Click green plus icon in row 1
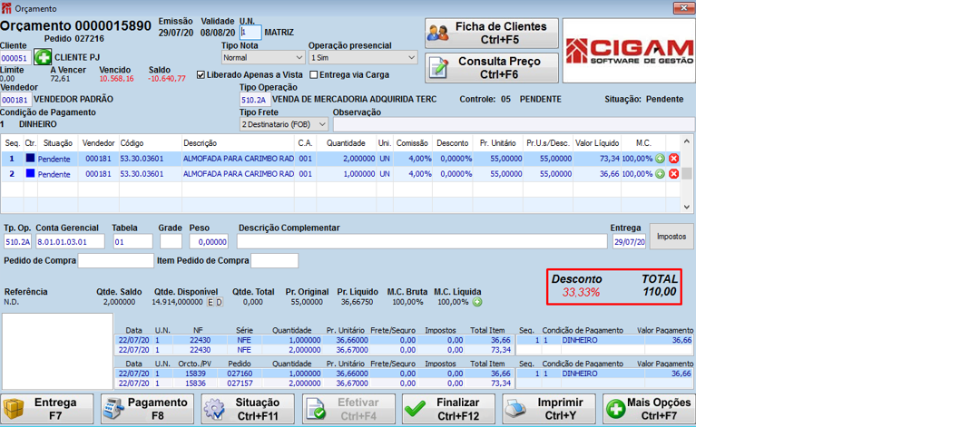 pos(660,159)
